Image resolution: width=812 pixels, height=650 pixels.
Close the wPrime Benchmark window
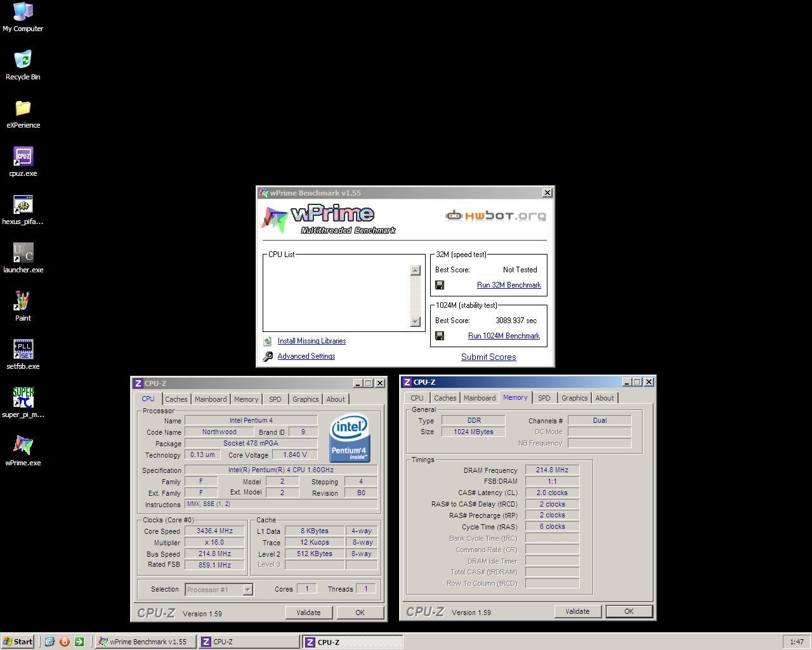547,193
